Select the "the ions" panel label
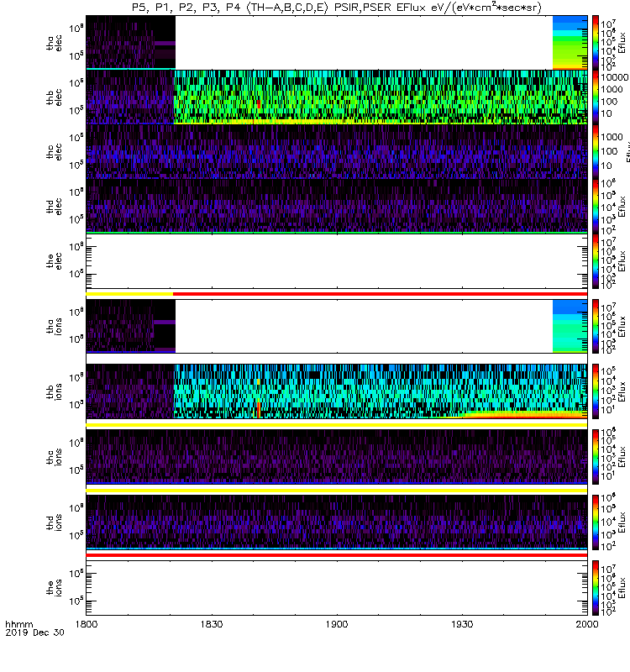 coord(54,587)
